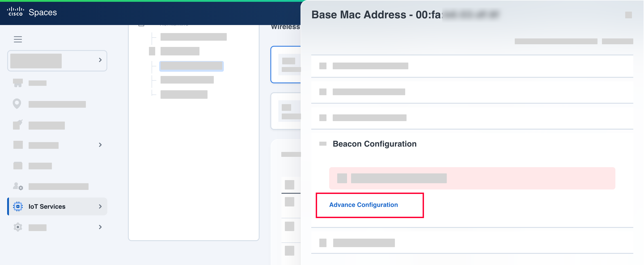Click the gear settings sidebar icon

[x=18, y=227]
